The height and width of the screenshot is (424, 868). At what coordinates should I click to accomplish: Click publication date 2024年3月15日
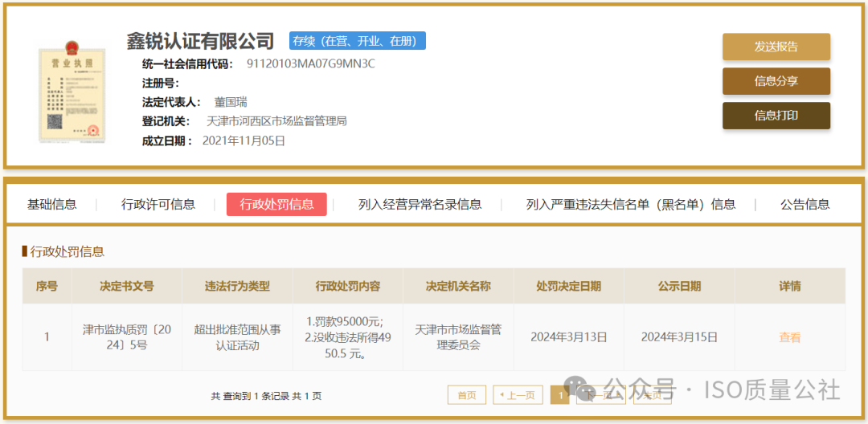click(679, 337)
